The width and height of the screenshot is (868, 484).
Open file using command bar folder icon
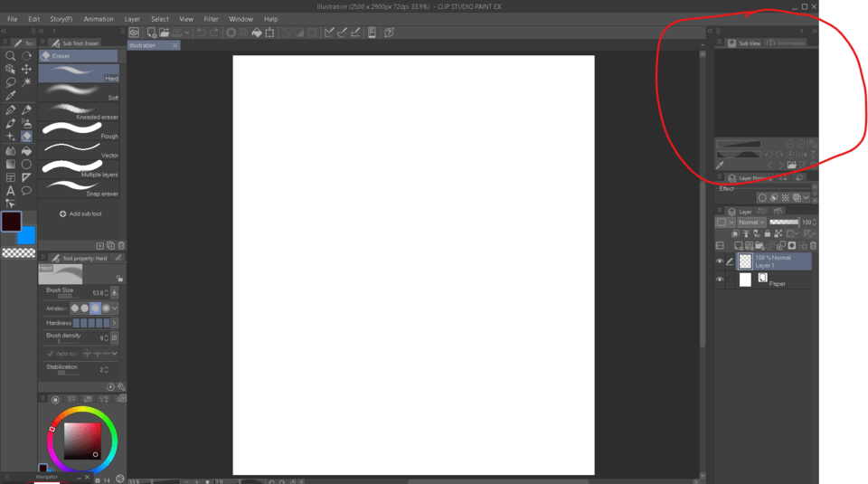pyautogui.click(x=165, y=33)
